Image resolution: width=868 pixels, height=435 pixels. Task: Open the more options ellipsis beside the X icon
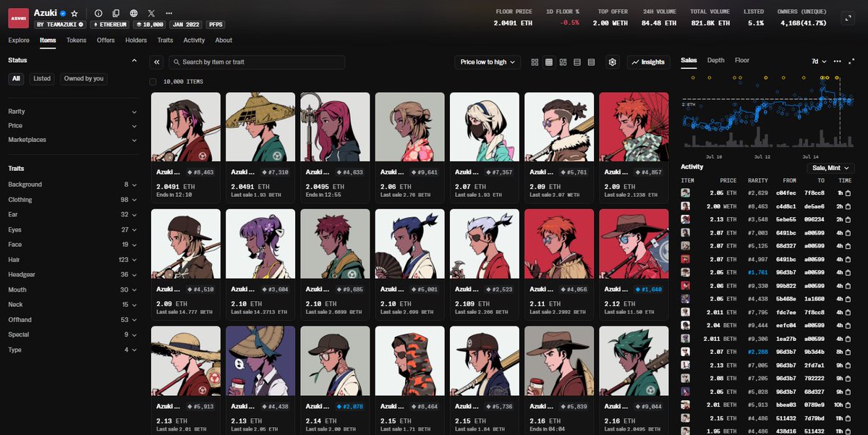point(169,13)
